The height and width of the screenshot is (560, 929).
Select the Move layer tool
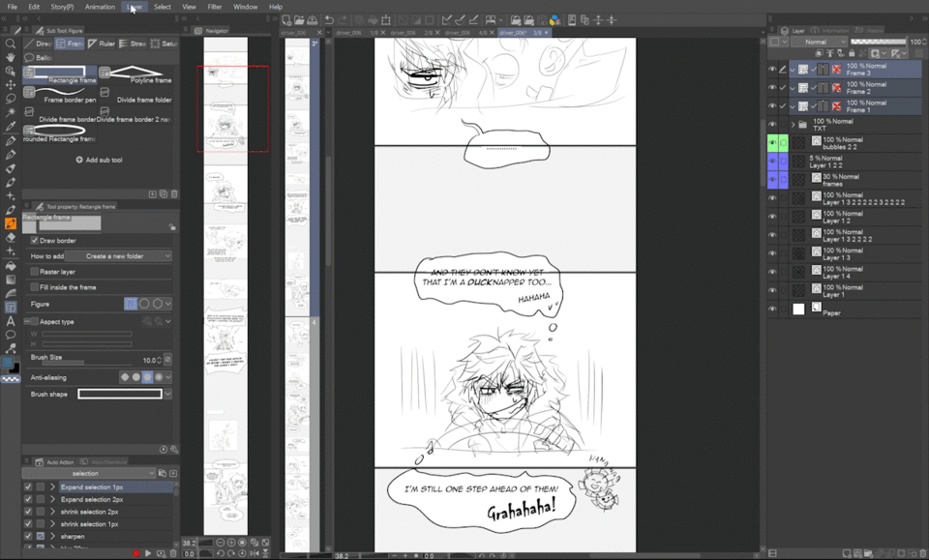coord(10,85)
